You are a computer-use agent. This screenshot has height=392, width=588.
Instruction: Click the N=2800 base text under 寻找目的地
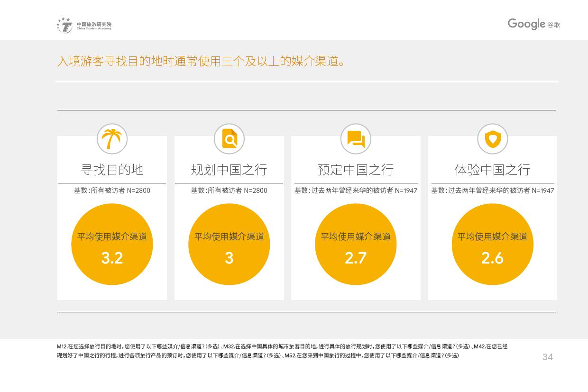112,191
